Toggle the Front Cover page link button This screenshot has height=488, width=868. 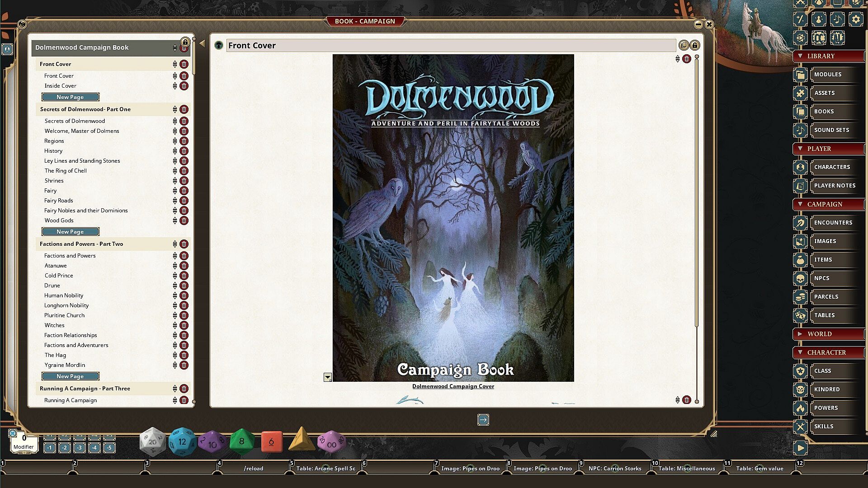[219, 45]
